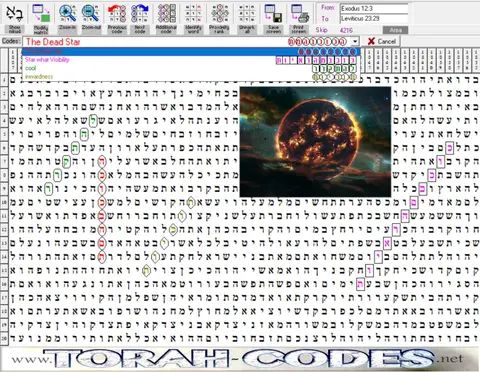Open the Modify matrix tool
The width and height of the screenshot is (480, 372).
coord(41,13)
